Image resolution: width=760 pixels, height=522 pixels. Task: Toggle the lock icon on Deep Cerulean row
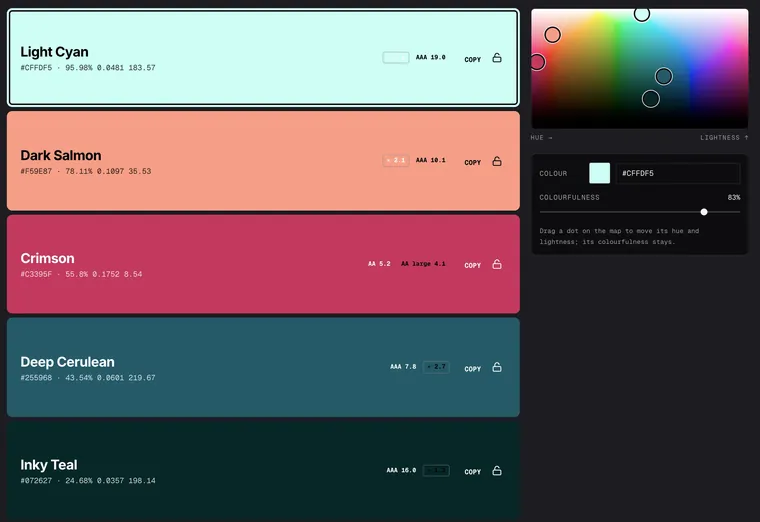tap(497, 367)
